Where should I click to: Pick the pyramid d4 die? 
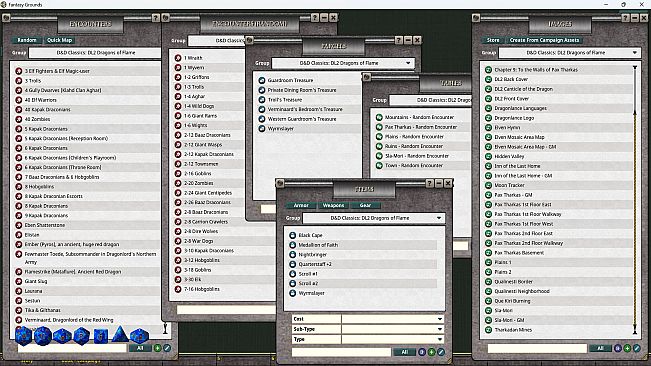click(x=120, y=334)
